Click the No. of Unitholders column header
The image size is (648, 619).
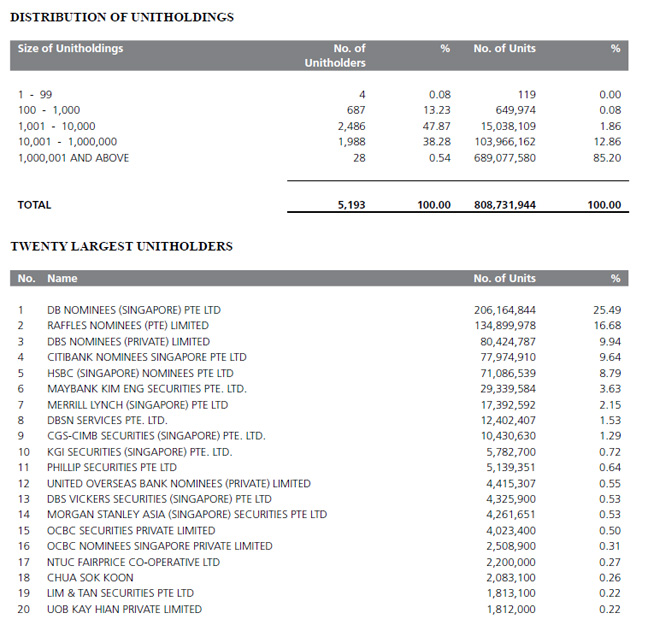point(335,55)
